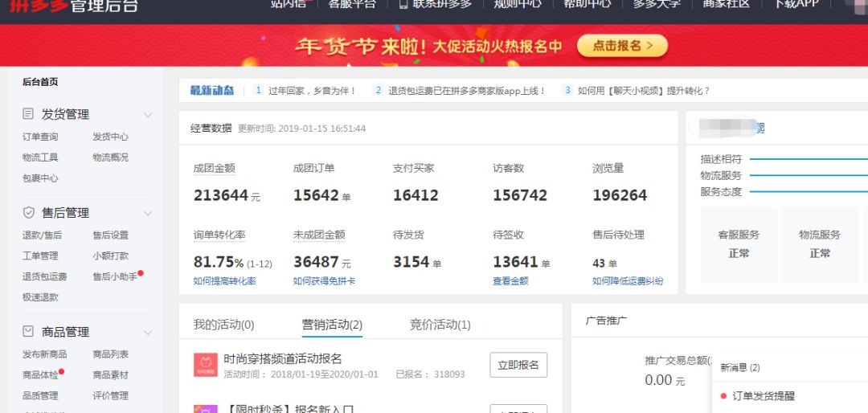Open 售后设置 in the sidebar

110,235
